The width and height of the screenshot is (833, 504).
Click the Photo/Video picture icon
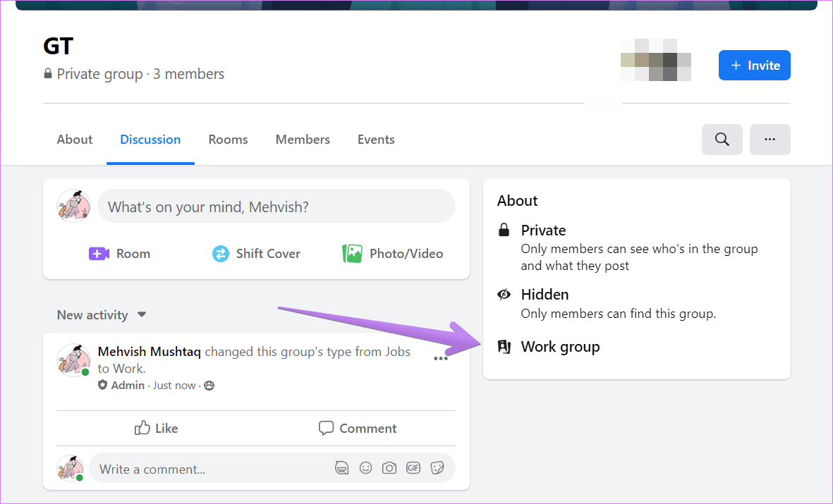pyautogui.click(x=352, y=254)
